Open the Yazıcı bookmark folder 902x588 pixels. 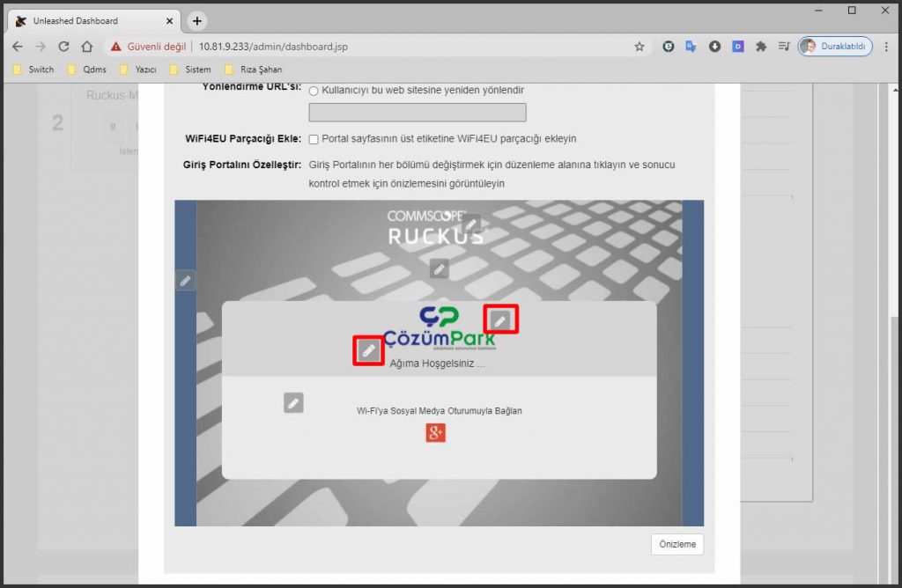[137, 70]
